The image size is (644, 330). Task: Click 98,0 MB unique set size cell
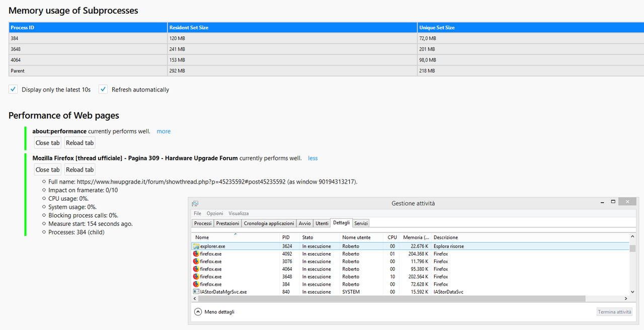pos(531,60)
